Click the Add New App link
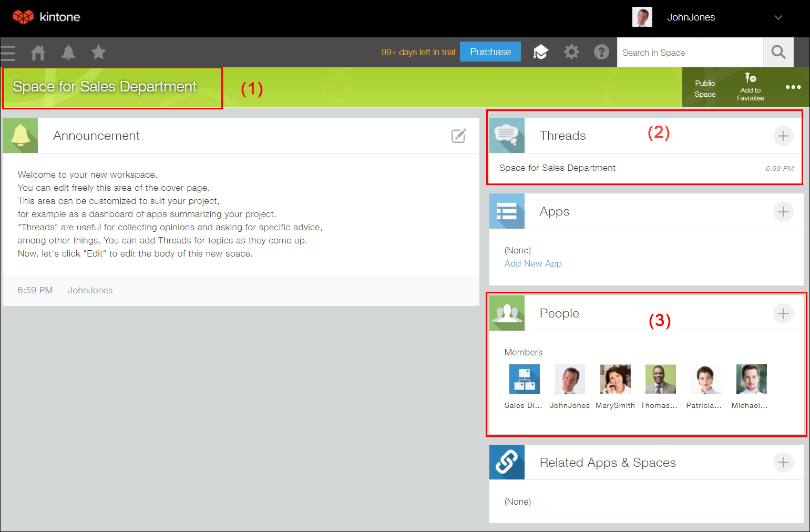This screenshot has width=810, height=532. [x=532, y=263]
